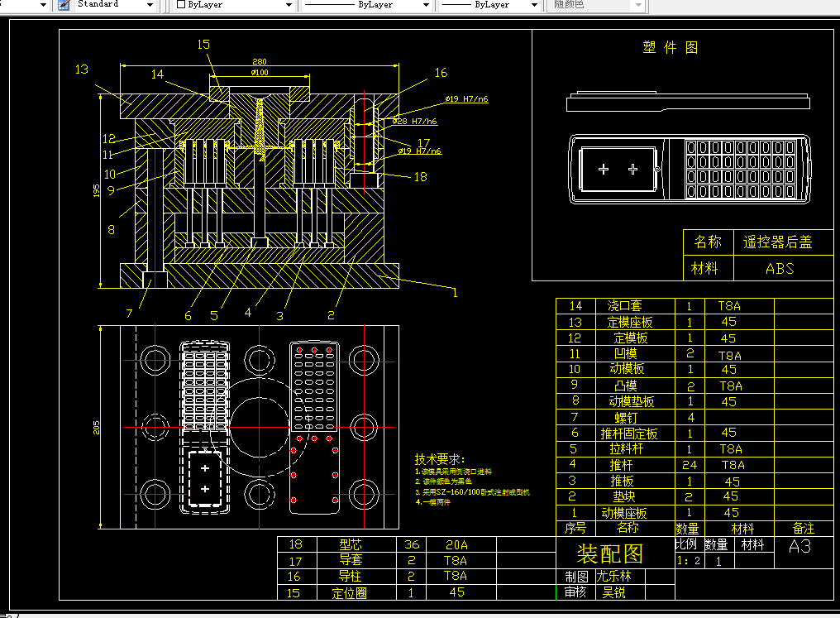Select the 280 width dimension text
Screen dimensions: 840x618
point(260,62)
